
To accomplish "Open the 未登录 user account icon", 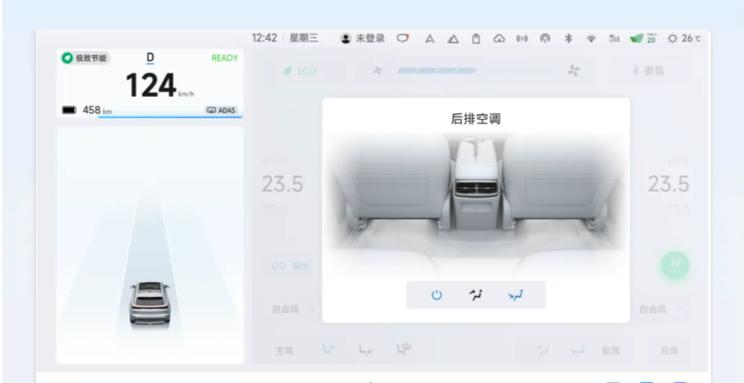I will pyautogui.click(x=346, y=38).
